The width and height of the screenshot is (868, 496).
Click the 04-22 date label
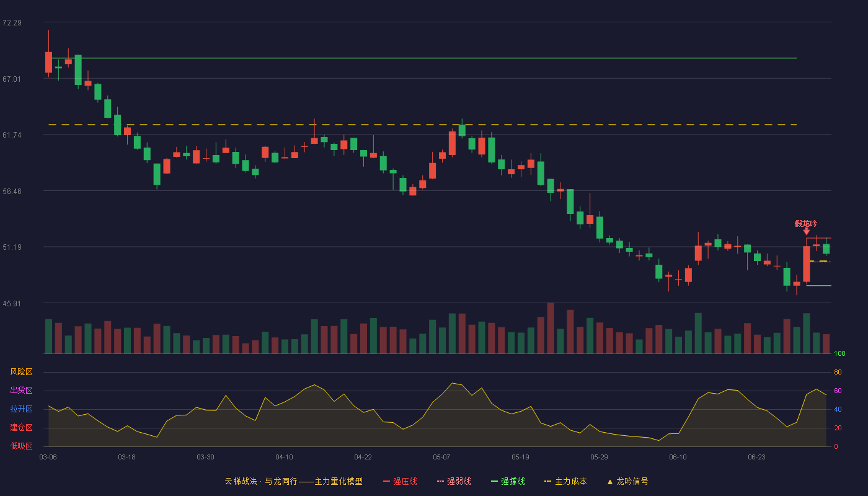363,457
